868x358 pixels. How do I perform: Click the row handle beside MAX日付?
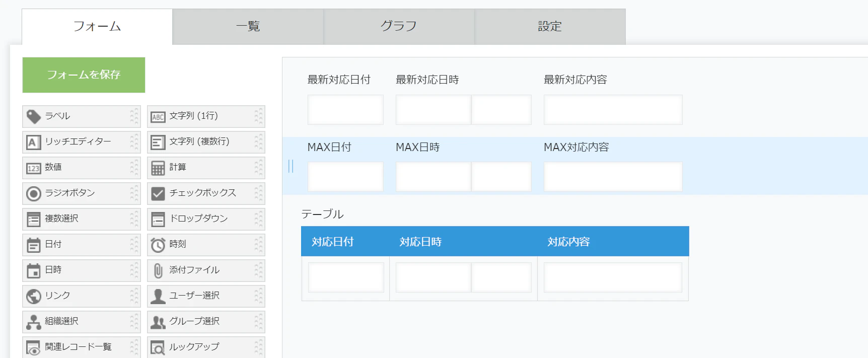291,166
